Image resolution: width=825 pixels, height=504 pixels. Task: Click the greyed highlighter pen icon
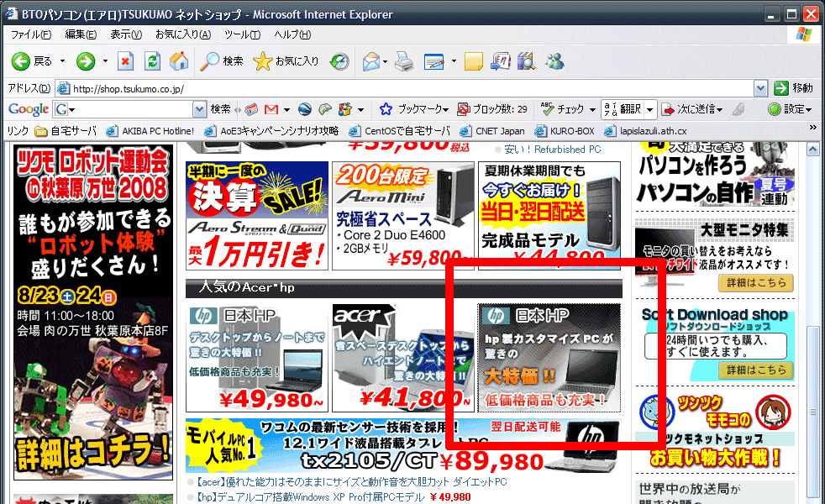pos(738,109)
